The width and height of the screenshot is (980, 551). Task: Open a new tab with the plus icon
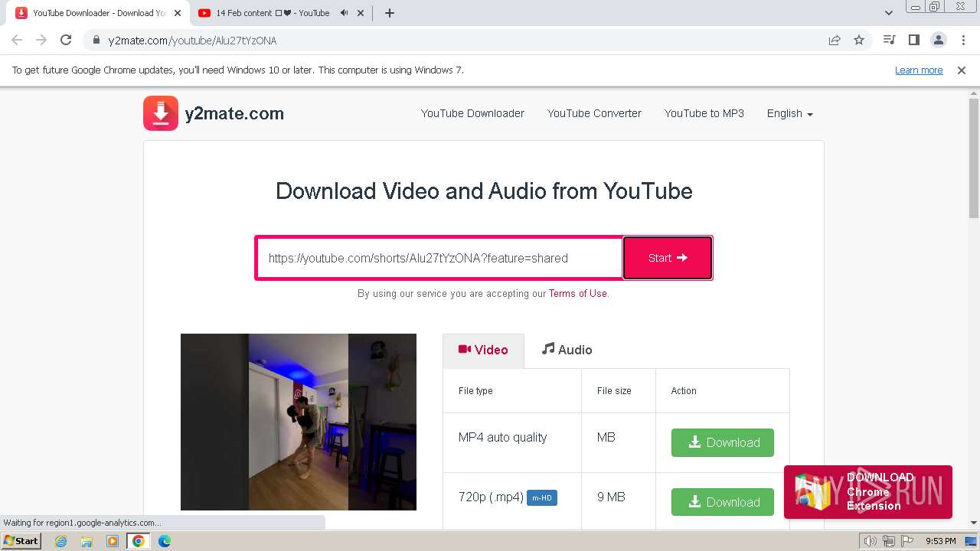(x=389, y=13)
